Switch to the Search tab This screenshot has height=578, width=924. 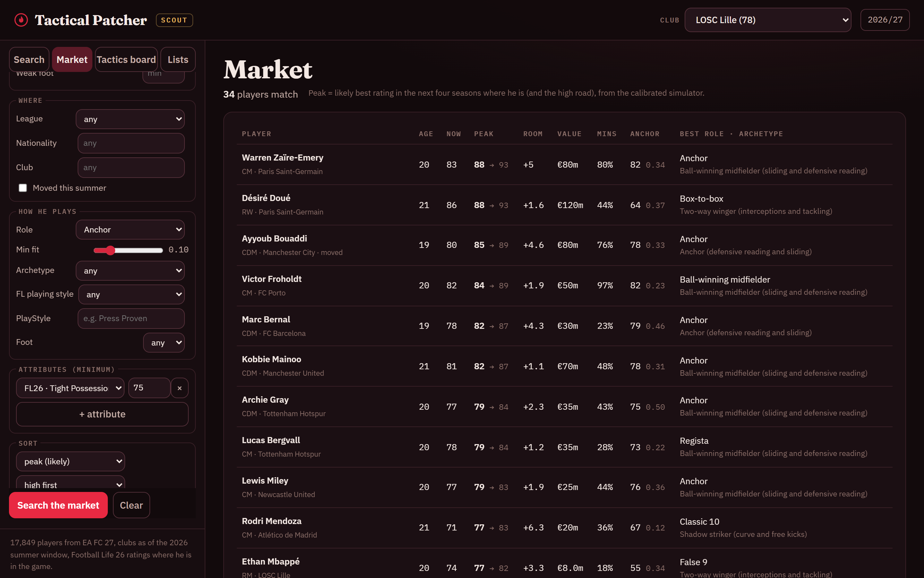29,59
